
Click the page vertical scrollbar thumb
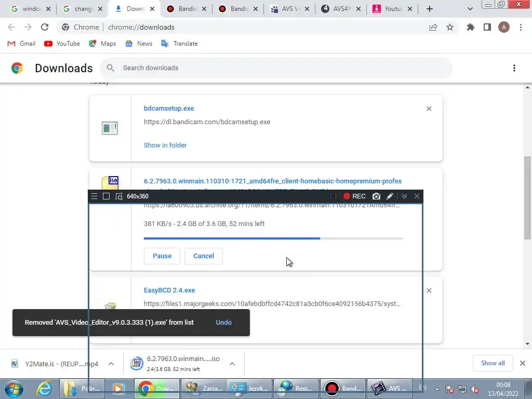tap(528, 198)
